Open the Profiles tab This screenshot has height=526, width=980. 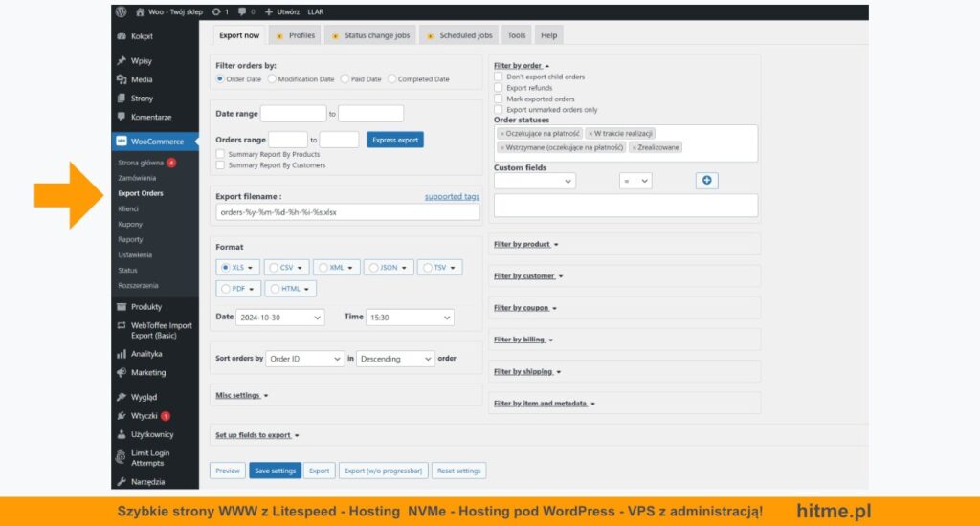click(x=295, y=35)
